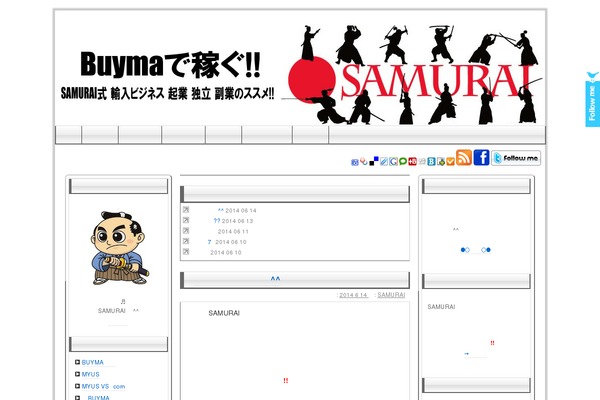Open the recent post dated 2014 06 11
The image size is (600, 400).
click(x=233, y=232)
